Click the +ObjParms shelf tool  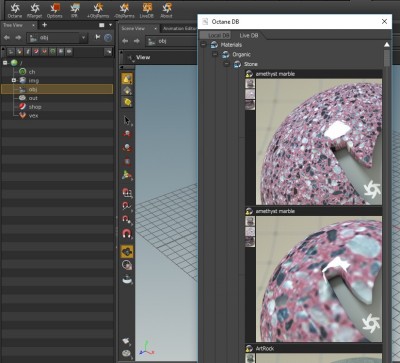98,10
